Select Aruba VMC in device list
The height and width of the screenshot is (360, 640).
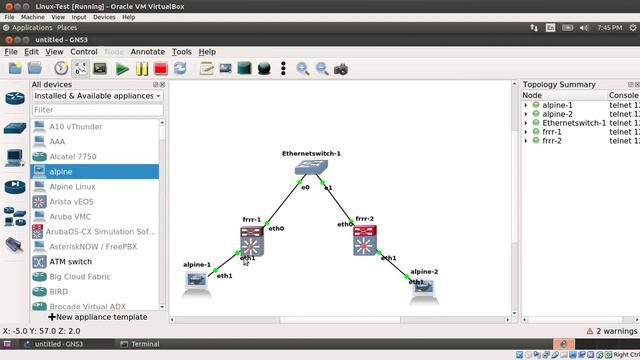95,217
